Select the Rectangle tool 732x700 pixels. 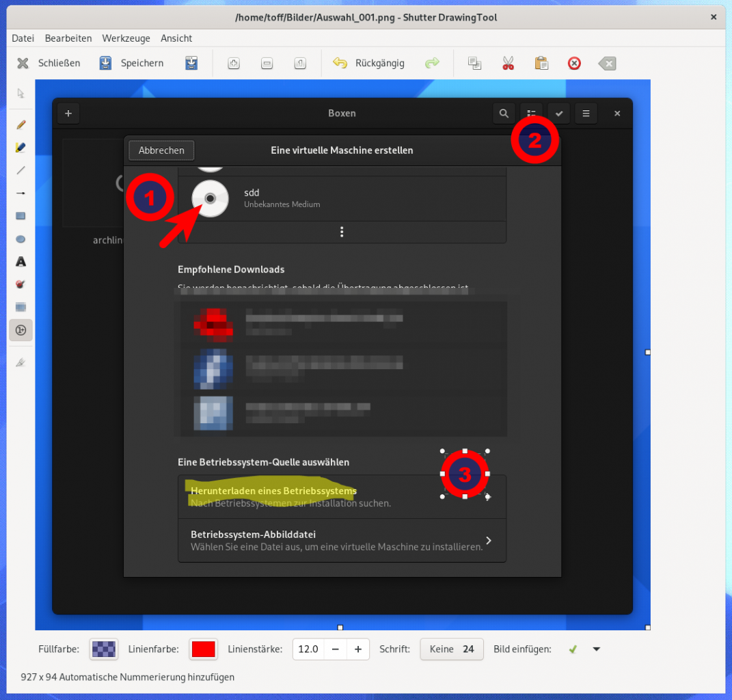click(21, 215)
